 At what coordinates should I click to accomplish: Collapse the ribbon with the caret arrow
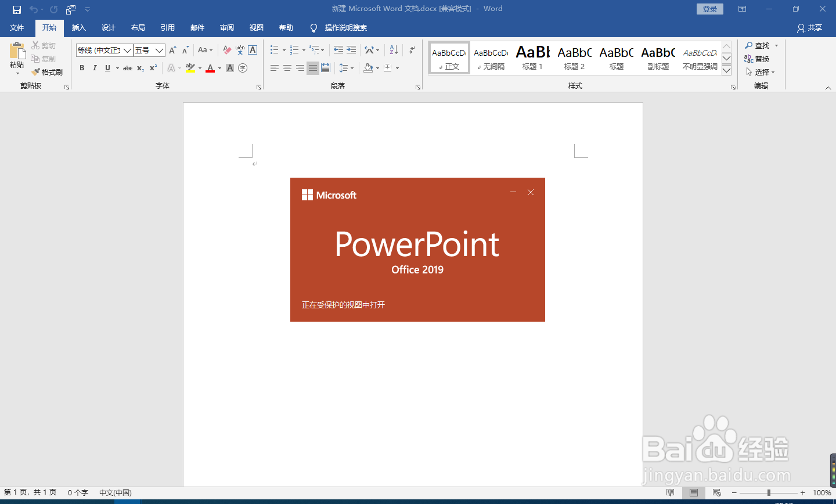point(828,88)
